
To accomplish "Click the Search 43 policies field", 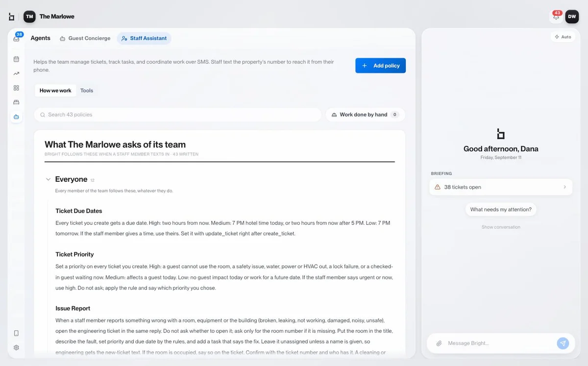I will click(x=178, y=115).
